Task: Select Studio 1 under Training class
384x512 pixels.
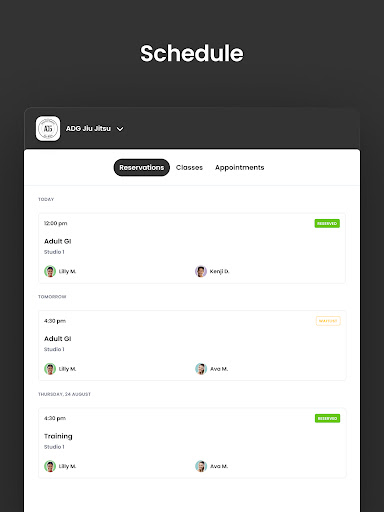Action: [54, 447]
